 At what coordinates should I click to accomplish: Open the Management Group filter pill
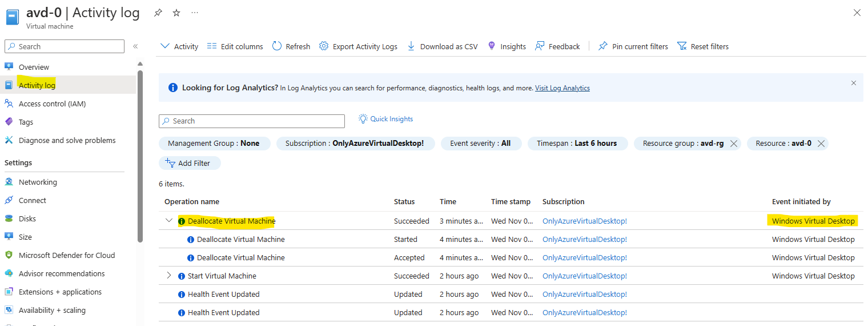coord(214,144)
